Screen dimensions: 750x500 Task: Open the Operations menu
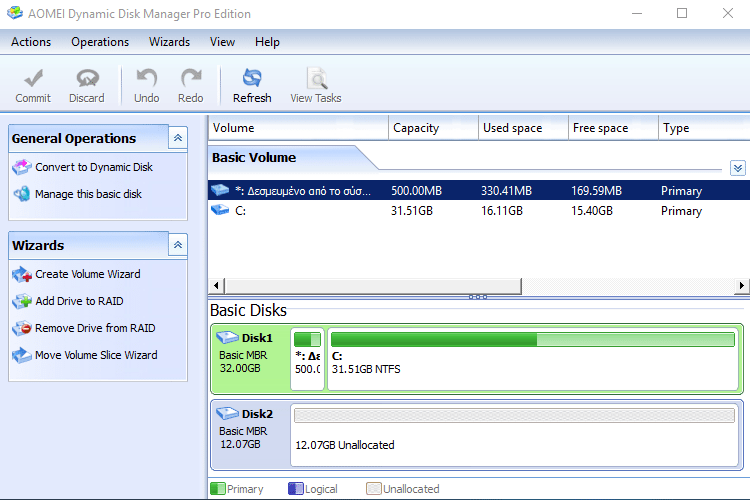point(100,42)
